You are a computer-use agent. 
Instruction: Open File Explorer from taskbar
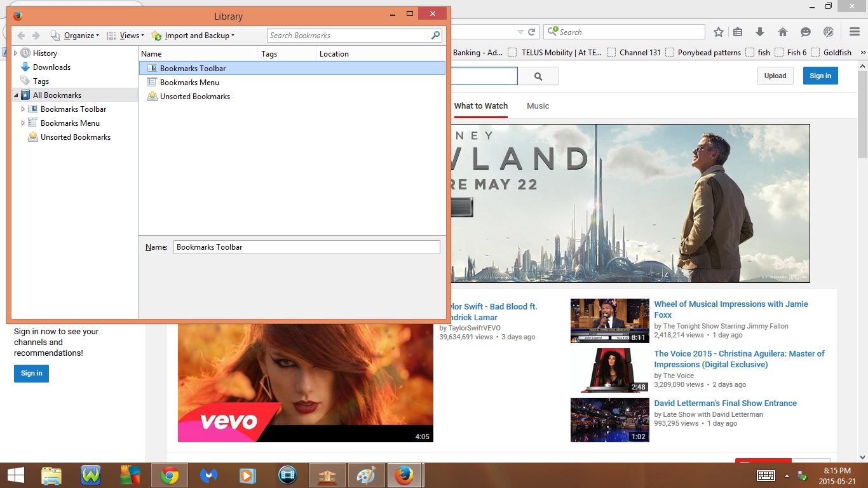click(x=51, y=475)
